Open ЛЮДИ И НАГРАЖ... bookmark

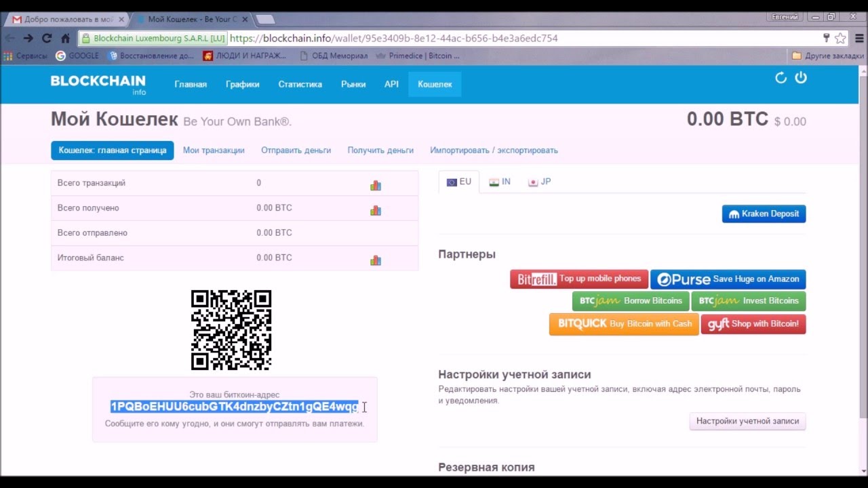pos(245,56)
